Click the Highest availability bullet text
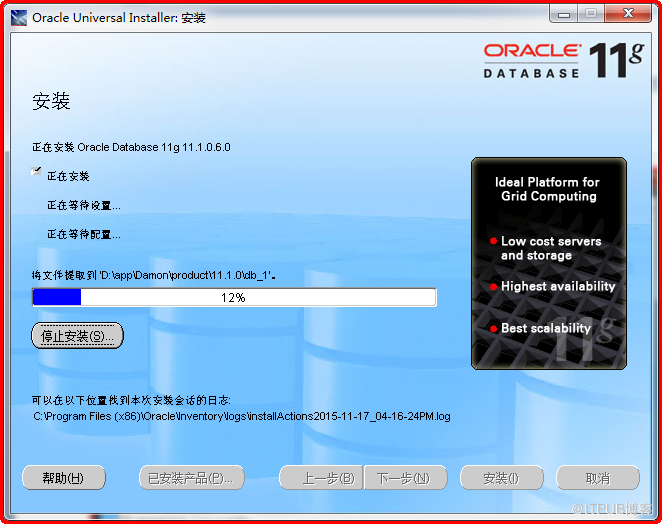Screen dimensions: 662x524 [558, 286]
